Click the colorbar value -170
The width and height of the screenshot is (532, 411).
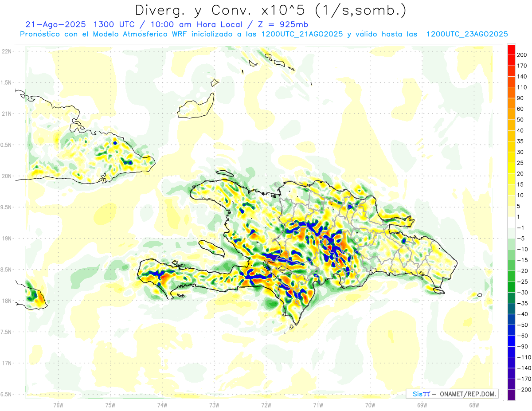tap(524, 379)
